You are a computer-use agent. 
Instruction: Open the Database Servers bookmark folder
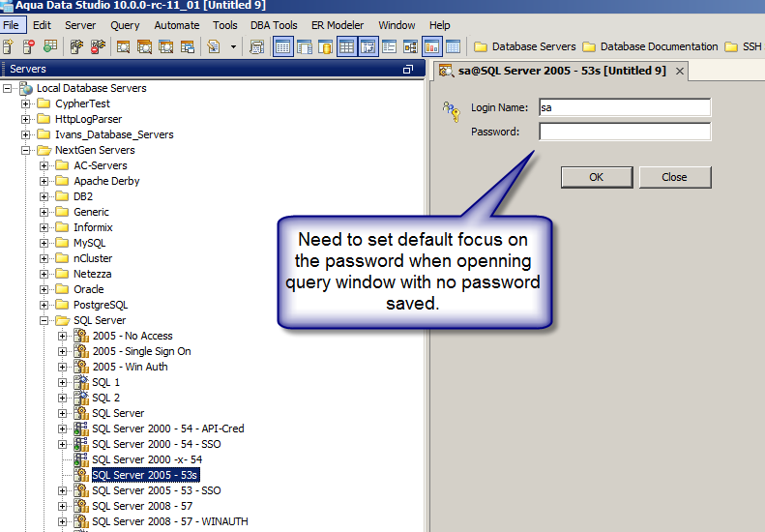[x=525, y=46]
